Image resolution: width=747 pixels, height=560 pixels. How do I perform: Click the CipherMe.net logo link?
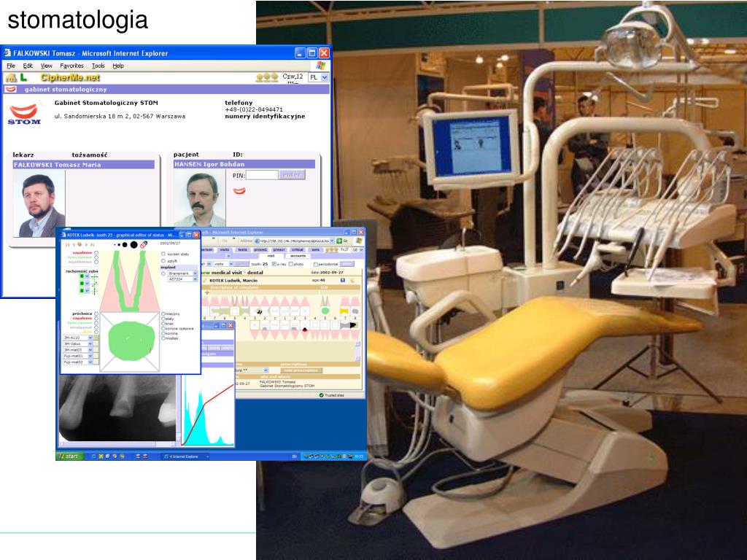tap(70, 77)
